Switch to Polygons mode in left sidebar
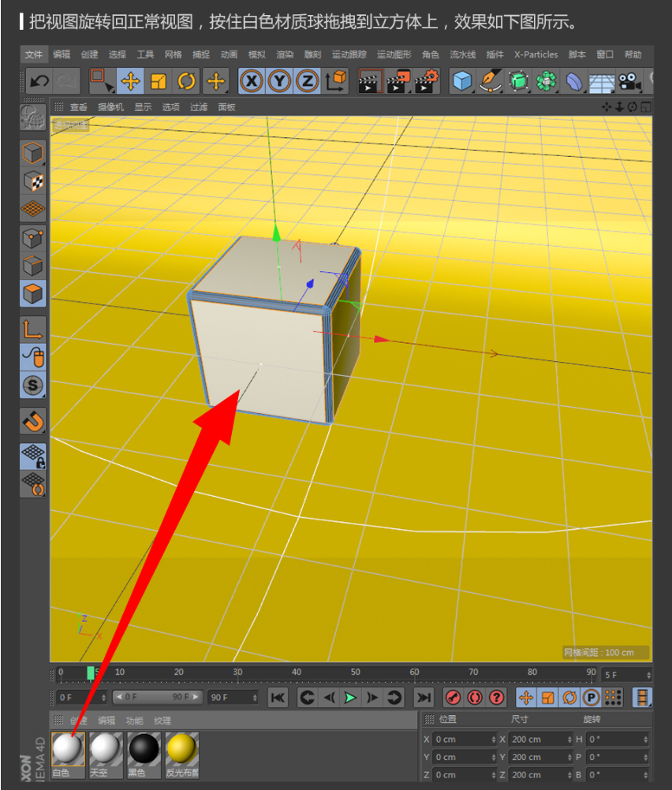This screenshot has height=790, width=672. click(33, 293)
